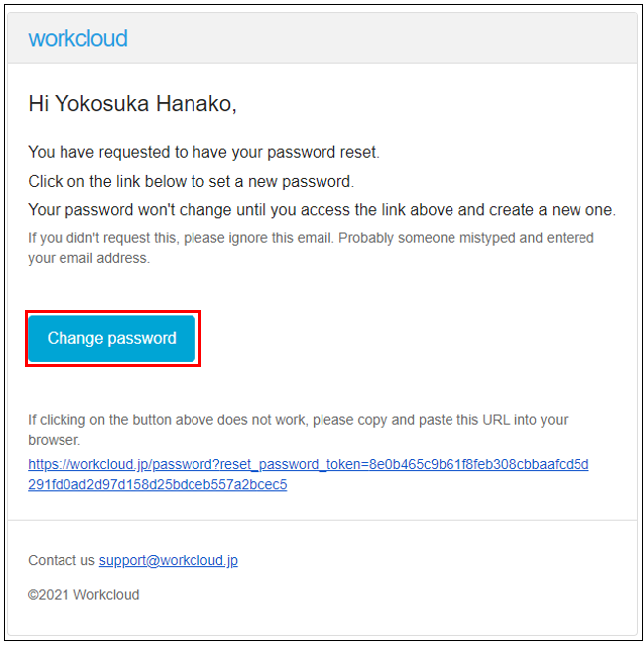Click the 'Click on the link below' sentence
Screen dimensions: 644x646
click(x=191, y=181)
